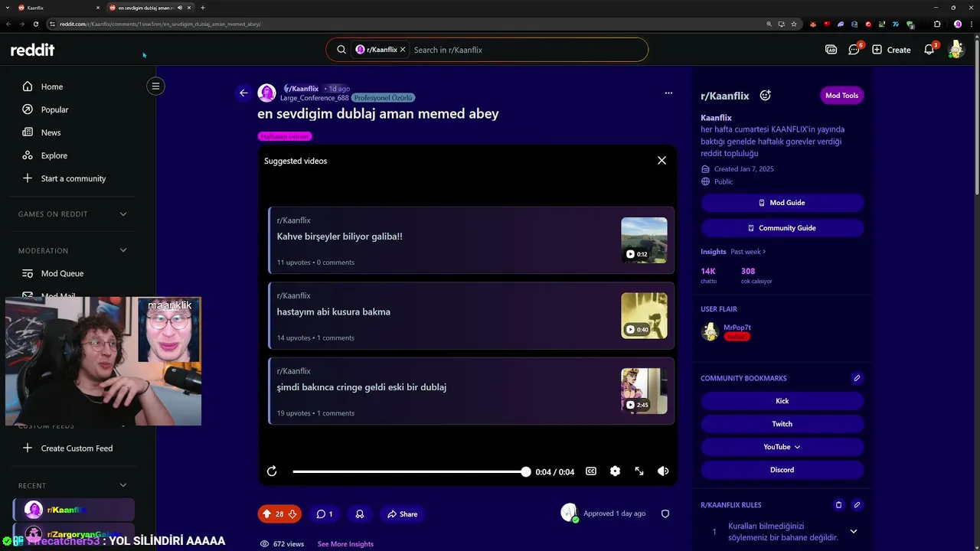
Task: Replay the video
Action: tap(272, 471)
